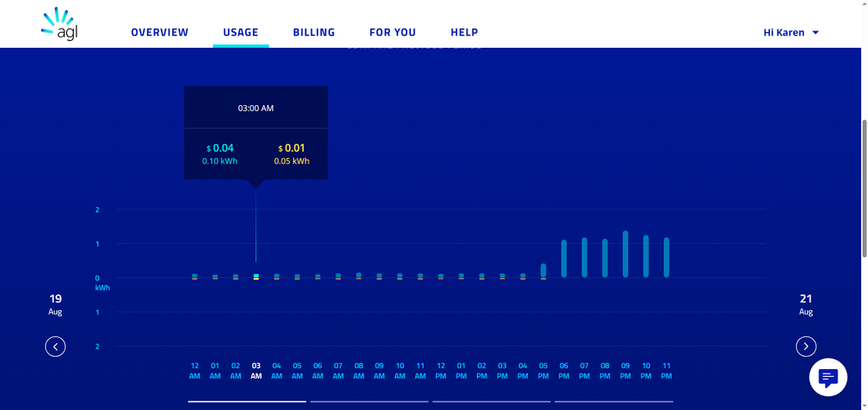868x410 pixels.
Task: Select the 03 PM hour label
Action: 502,371
